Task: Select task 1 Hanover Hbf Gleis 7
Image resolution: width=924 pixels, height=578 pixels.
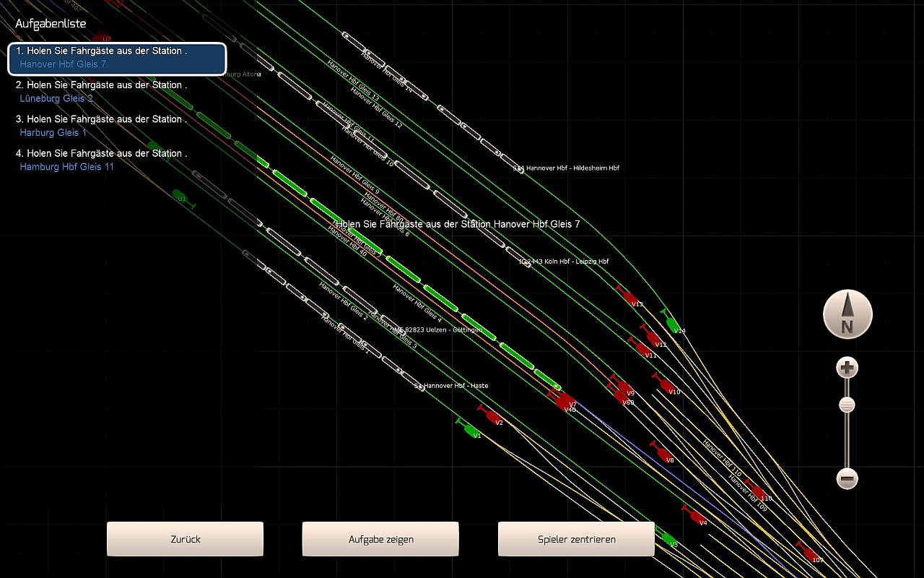Action: [x=117, y=59]
